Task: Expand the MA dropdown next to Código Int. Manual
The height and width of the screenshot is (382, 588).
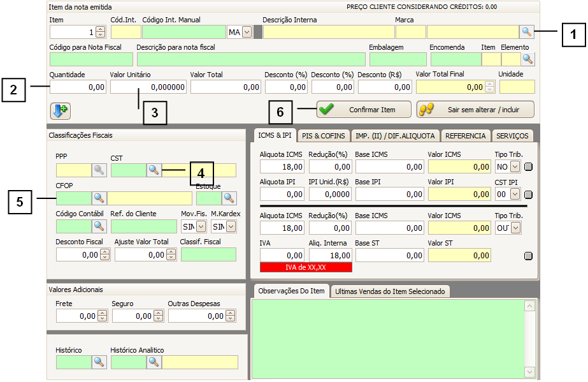Action: pyautogui.click(x=247, y=31)
